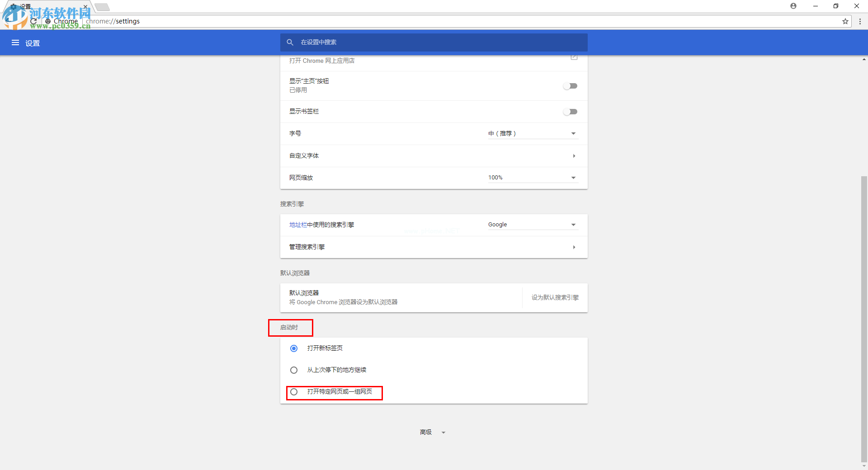Turn on the 显示书签栏 toggle

coord(571,112)
